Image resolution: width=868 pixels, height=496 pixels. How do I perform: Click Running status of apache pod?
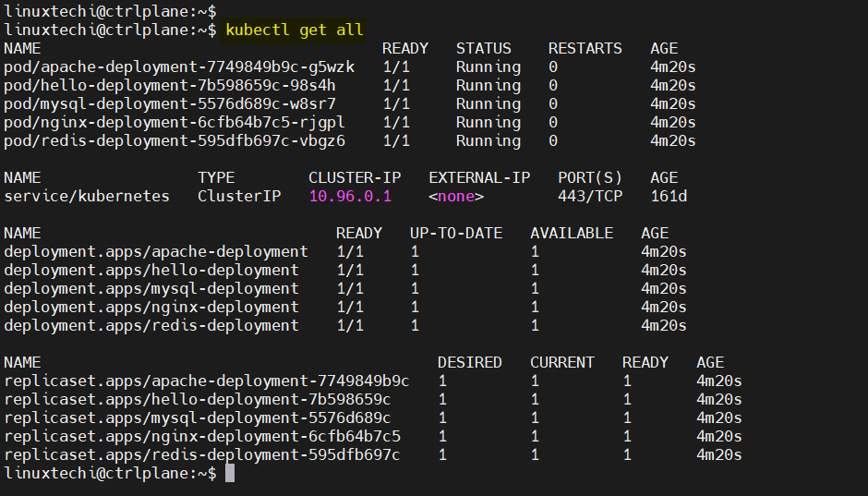[x=488, y=67]
